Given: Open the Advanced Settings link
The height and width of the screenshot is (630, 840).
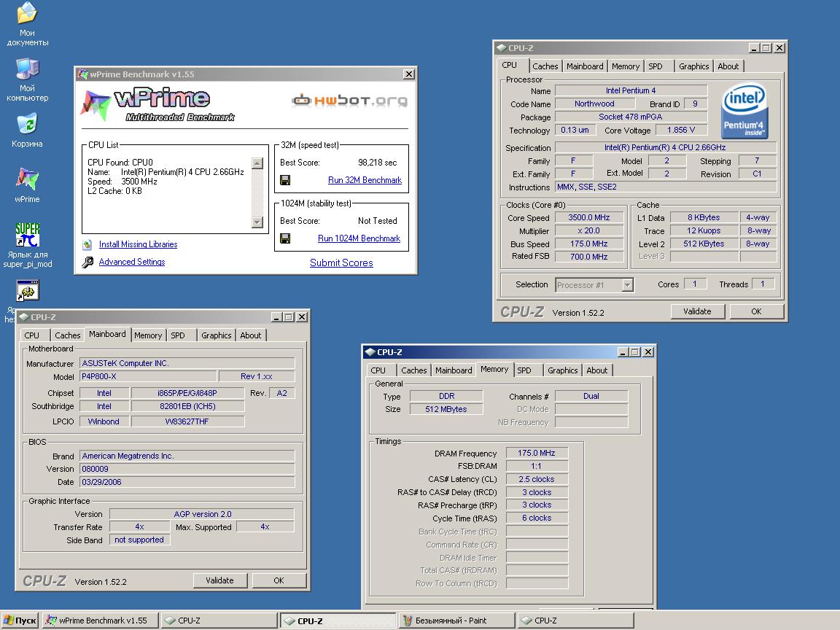Looking at the screenshot, I should [132, 262].
